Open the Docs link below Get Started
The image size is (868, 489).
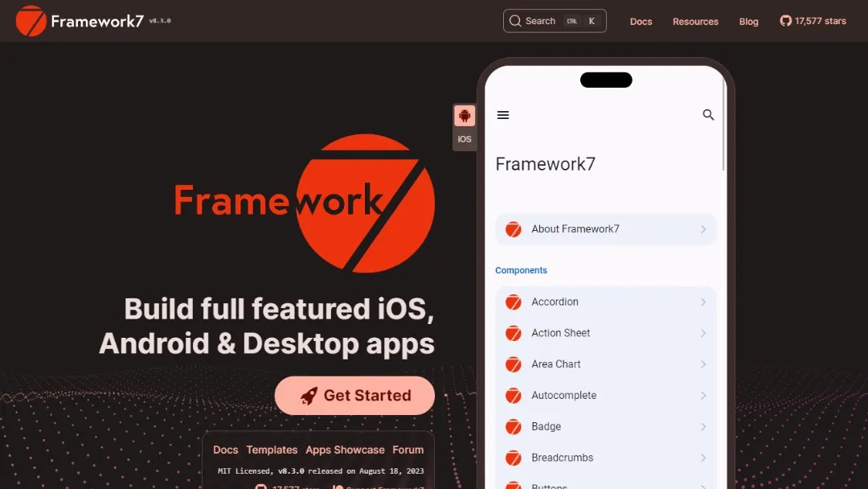pos(225,450)
